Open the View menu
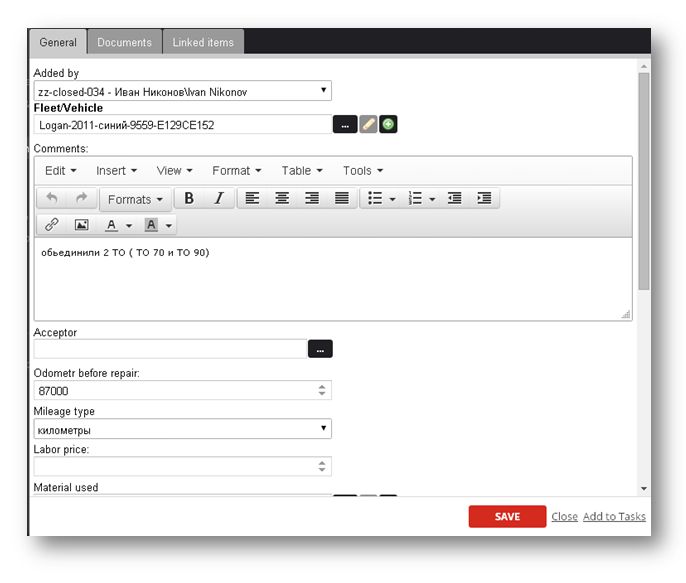Image resolution: width=686 pixels, height=583 pixels. pyautogui.click(x=175, y=171)
